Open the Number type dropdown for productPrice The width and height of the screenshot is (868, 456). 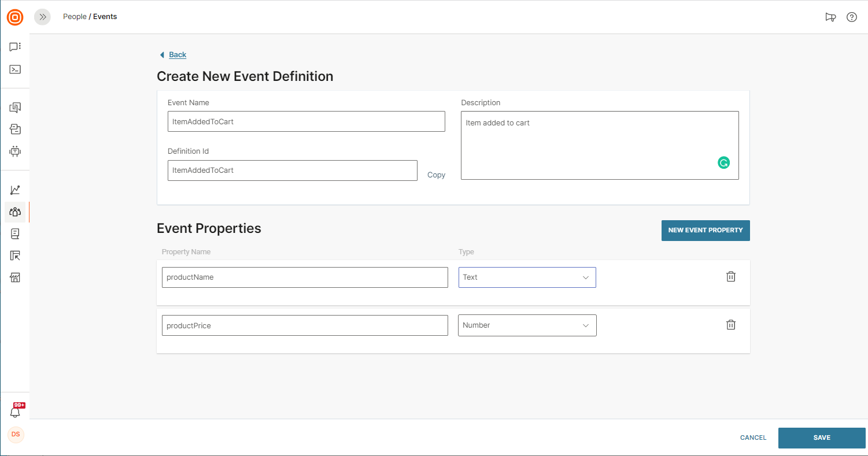click(527, 325)
